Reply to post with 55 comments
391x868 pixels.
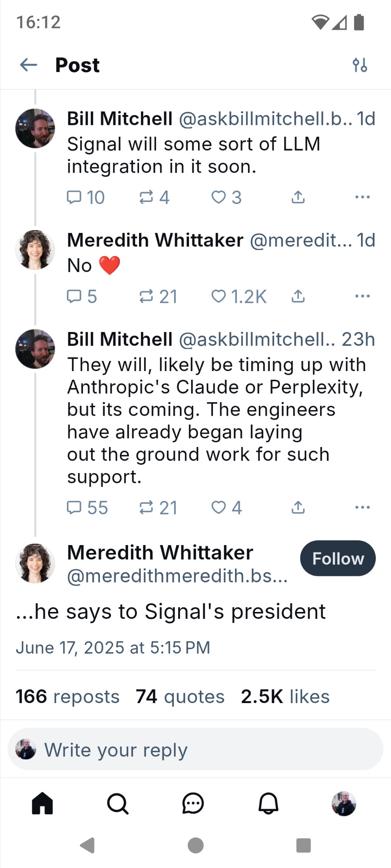tap(87, 507)
